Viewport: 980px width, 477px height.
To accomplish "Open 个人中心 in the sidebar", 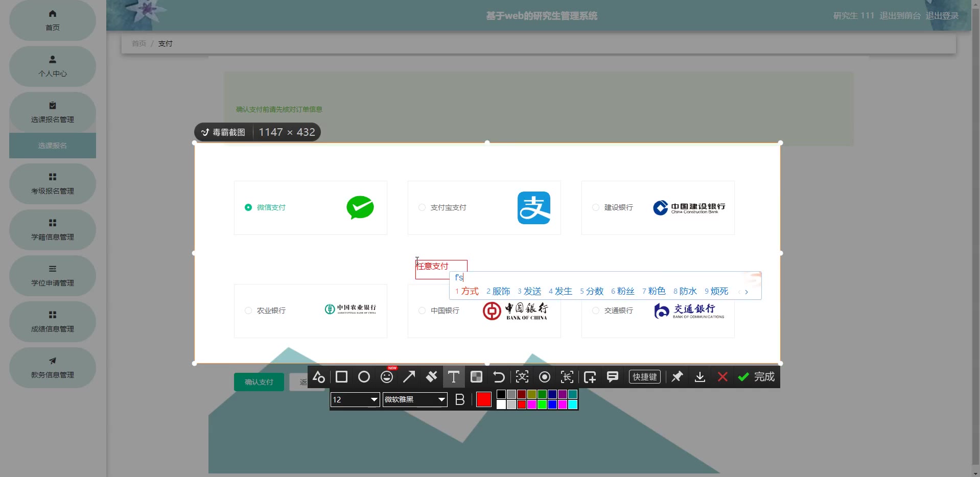I will 53,66.
